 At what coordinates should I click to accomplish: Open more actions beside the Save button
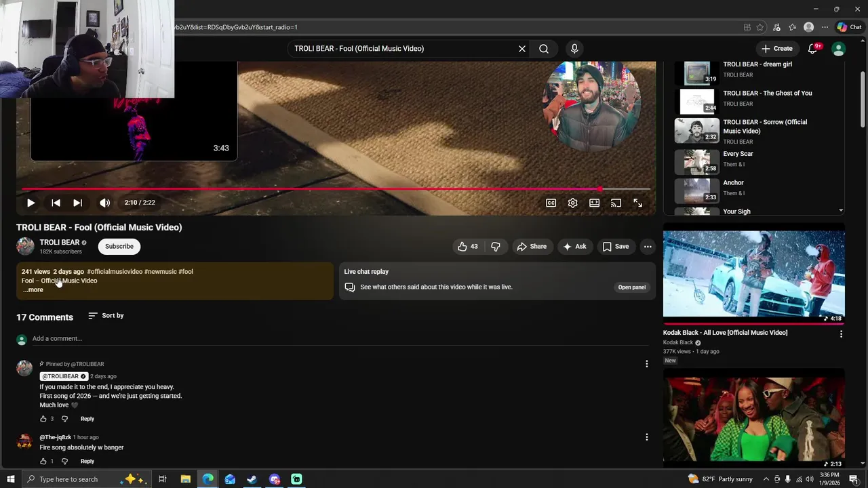(648, 247)
